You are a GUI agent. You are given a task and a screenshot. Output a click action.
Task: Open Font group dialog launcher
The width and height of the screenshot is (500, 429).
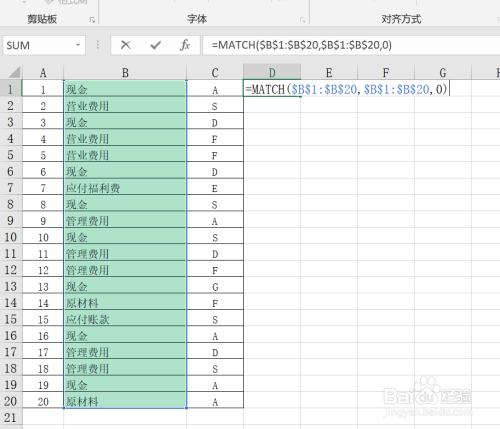point(302,20)
